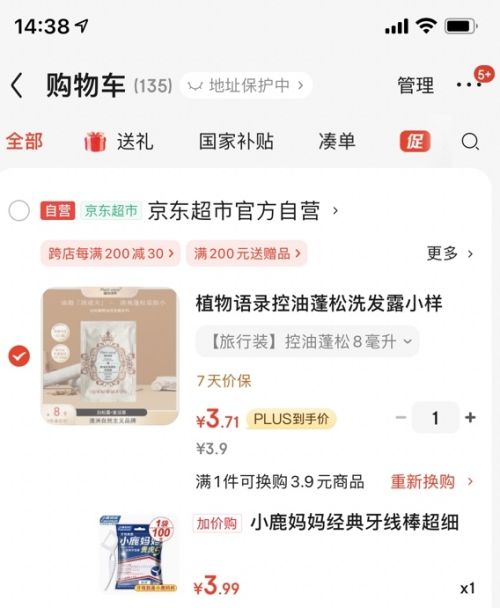Screen dimensions: 500x608
Task: Switch to the 国家补贴 tab
Action: coord(236,141)
